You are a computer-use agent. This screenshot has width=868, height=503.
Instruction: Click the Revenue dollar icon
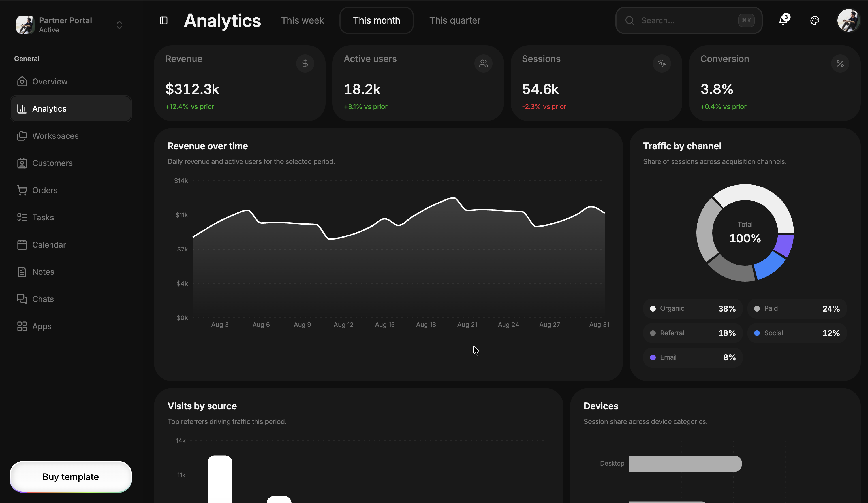(305, 63)
